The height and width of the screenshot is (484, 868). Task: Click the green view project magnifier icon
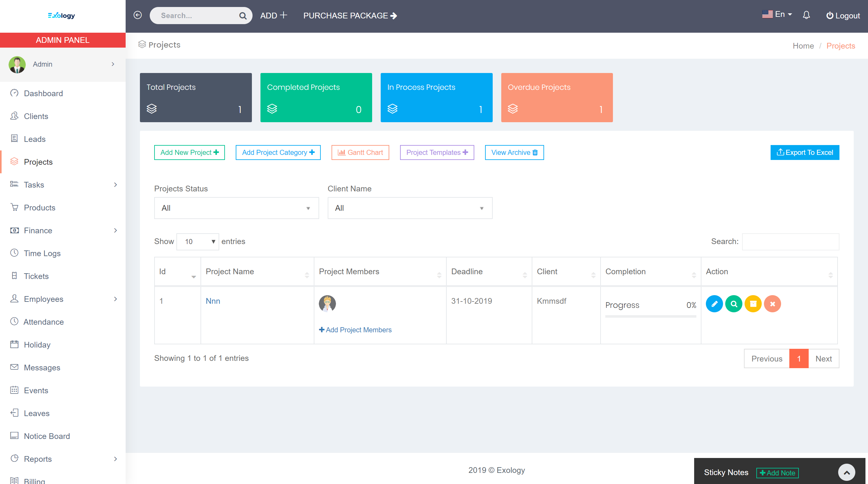(x=733, y=304)
